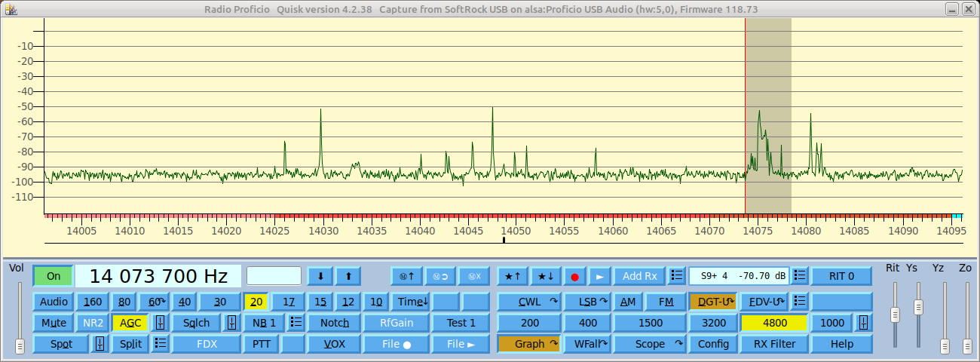Step frequency up with the up arrow

tap(348, 276)
